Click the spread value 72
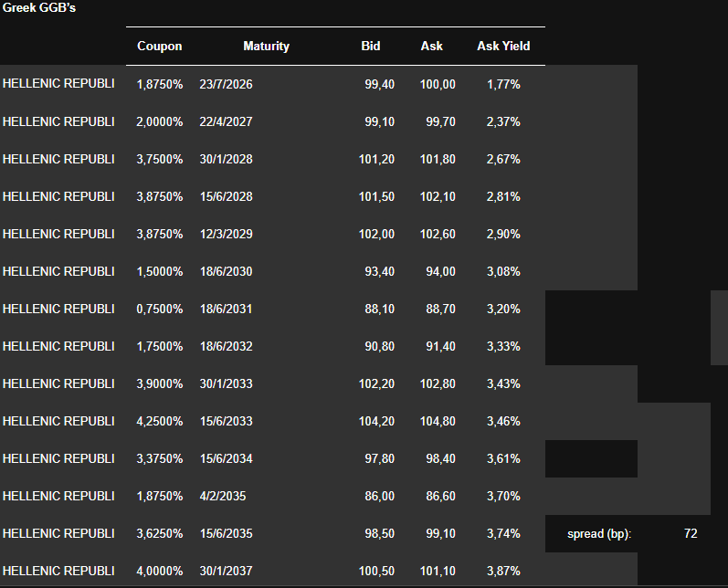The image size is (728, 588). [x=691, y=533]
